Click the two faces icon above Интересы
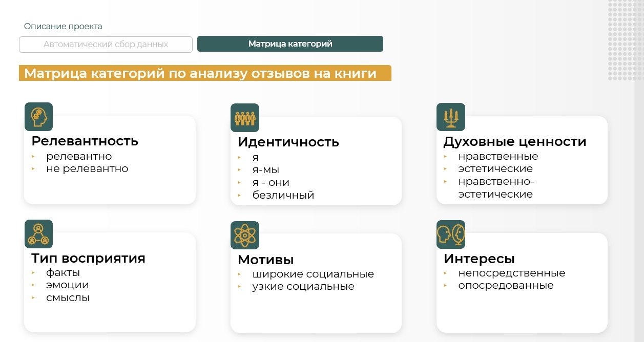This screenshot has width=644, height=342. pos(451,234)
